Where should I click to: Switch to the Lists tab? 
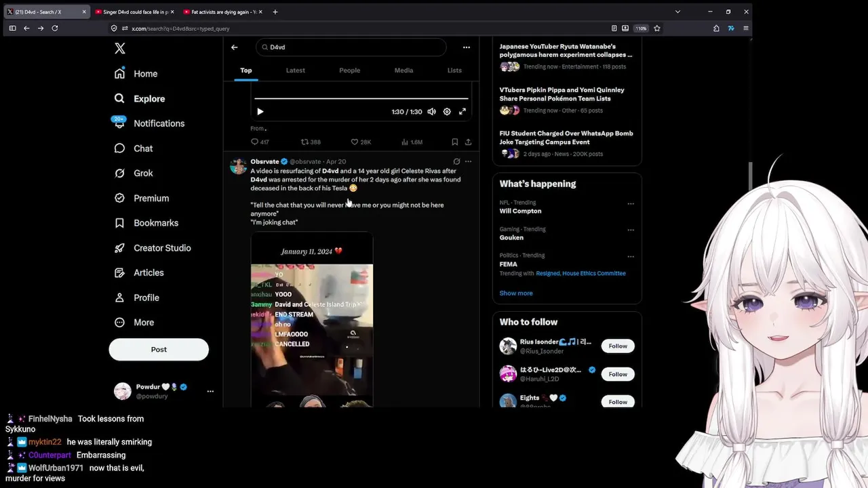coord(454,70)
